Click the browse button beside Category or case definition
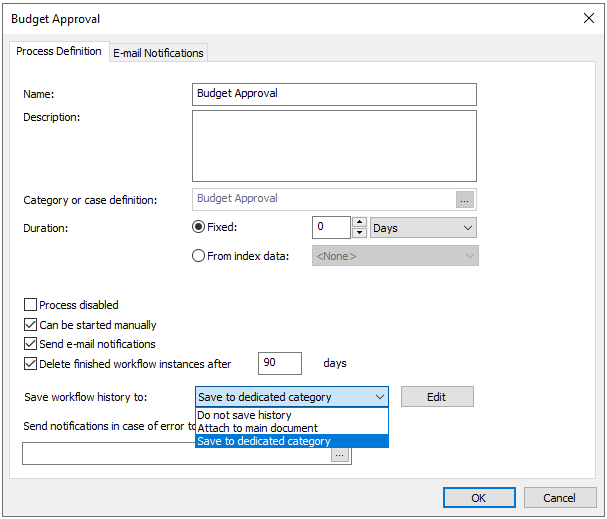607x519 pixels. coord(464,199)
